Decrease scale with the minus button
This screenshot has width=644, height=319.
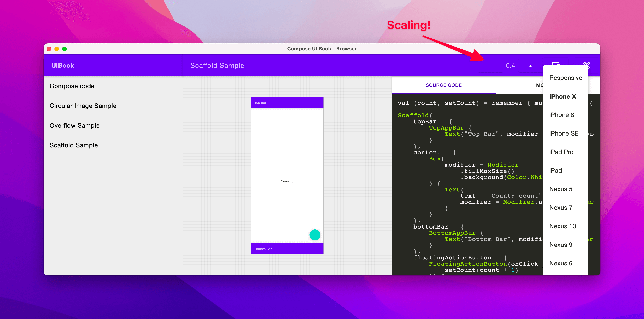pyautogui.click(x=490, y=66)
